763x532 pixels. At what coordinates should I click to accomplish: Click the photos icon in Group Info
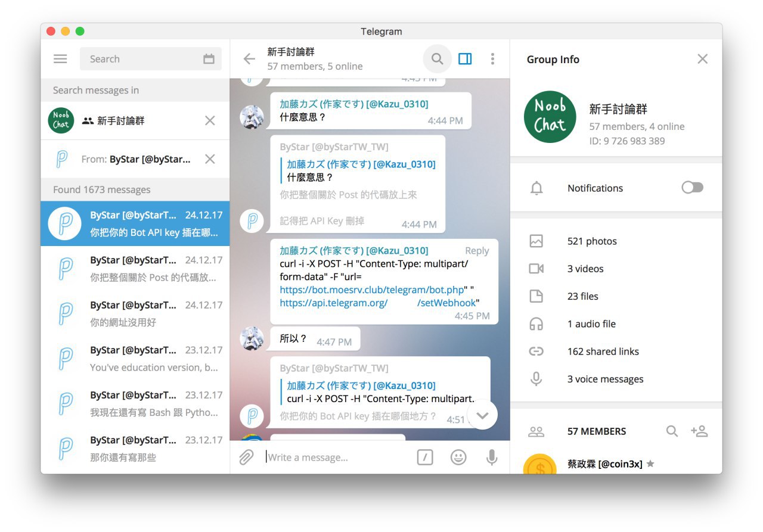pyautogui.click(x=536, y=241)
